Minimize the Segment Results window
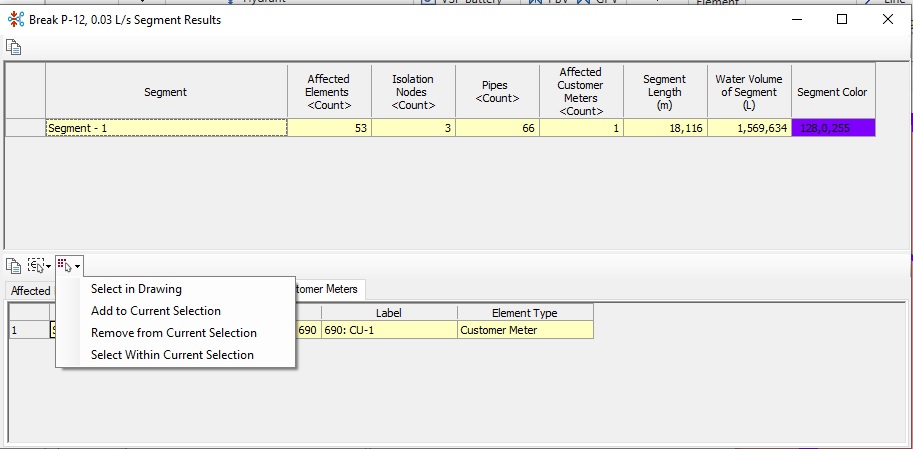 point(797,19)
